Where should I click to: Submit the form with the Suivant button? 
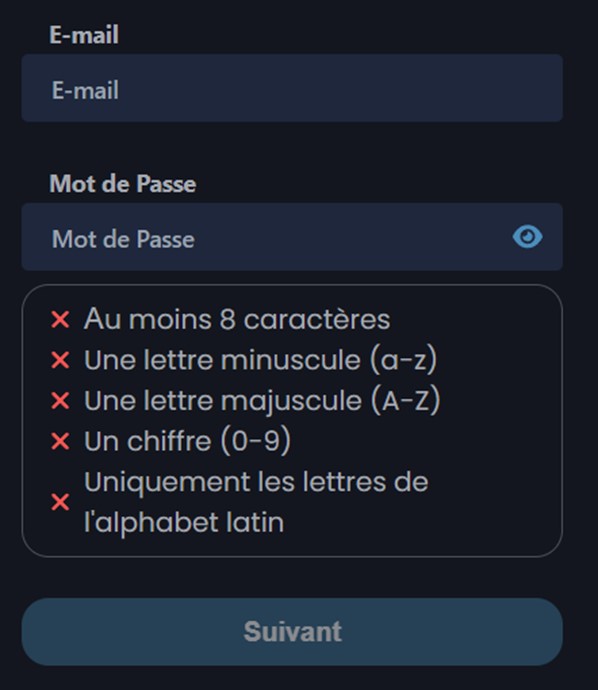292,631
